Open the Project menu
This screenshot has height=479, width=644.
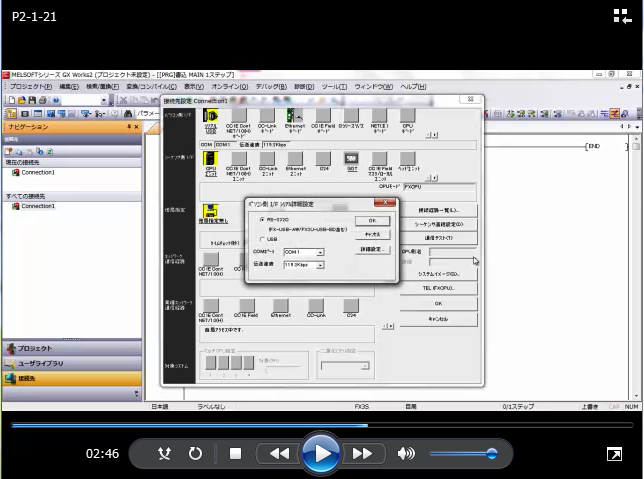[31, 87]
